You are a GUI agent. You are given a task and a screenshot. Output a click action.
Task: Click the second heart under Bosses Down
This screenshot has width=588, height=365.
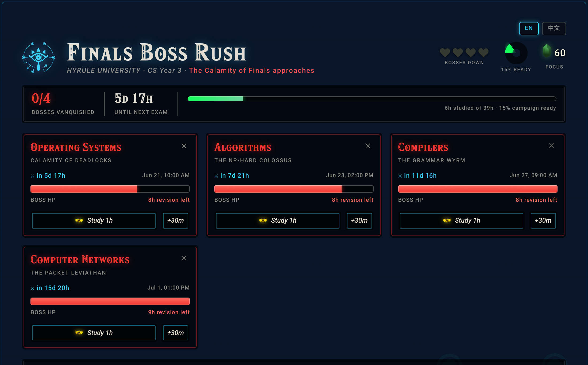tap(458, 52)
